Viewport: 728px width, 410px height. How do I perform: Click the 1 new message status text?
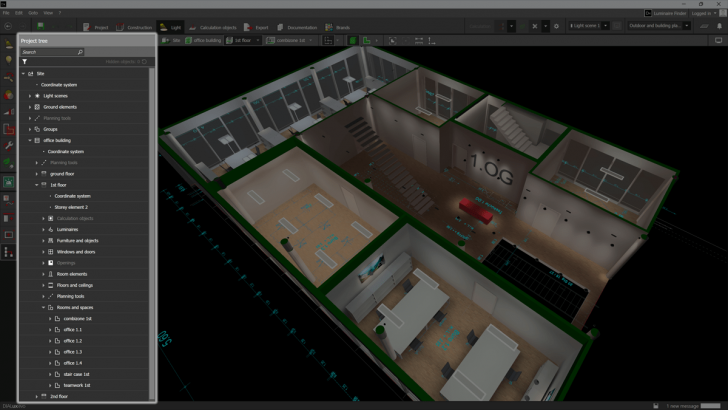tap(682, 406)
